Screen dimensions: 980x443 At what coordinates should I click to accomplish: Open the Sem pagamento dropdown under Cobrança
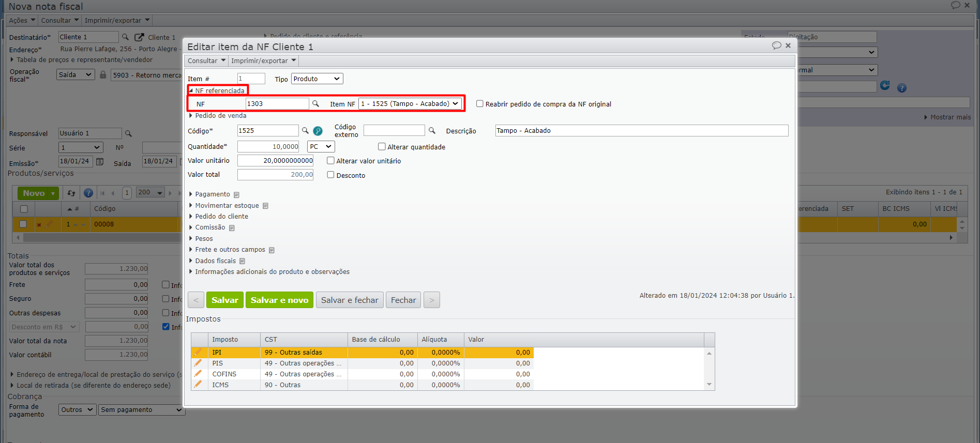[141, 410]
